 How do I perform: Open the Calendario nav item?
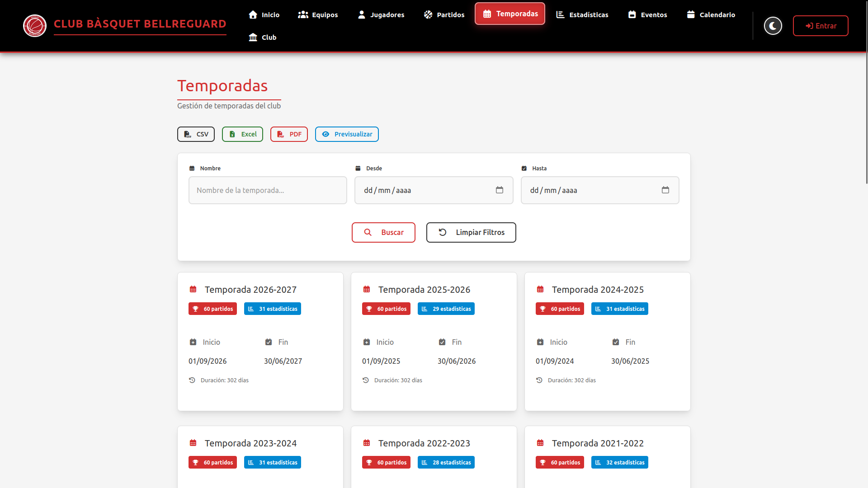click(x=711, y=14)
